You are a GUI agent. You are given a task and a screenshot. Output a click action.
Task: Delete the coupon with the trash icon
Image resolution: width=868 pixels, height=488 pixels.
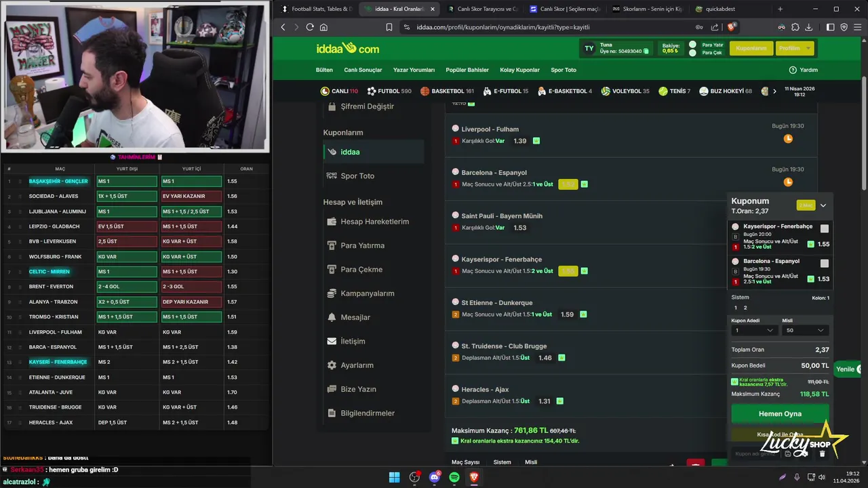[x=822, y=453]
